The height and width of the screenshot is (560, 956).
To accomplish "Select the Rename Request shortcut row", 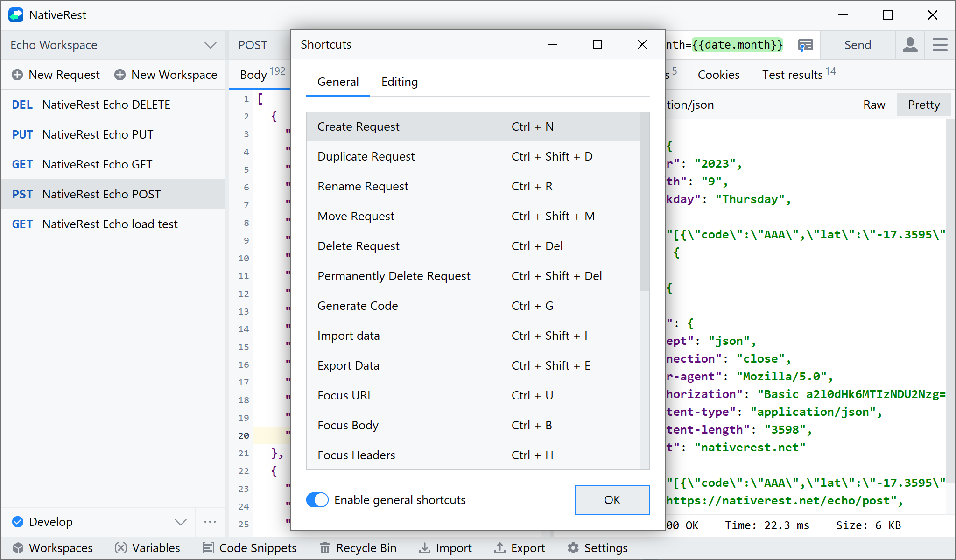I will point(473,186).
